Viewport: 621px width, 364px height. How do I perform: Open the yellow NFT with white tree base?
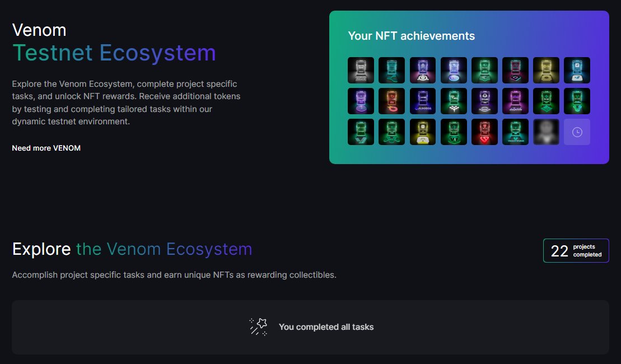[423, 132]
